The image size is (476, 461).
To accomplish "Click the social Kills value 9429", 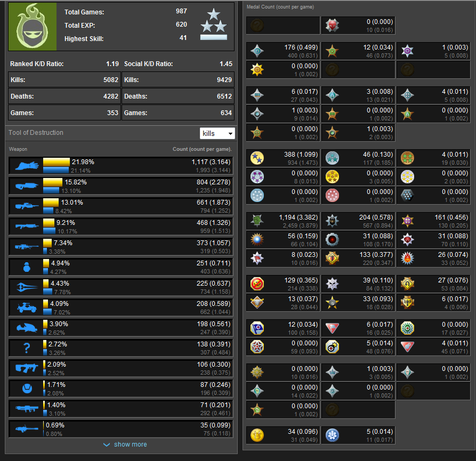I will tap(224, 80).
